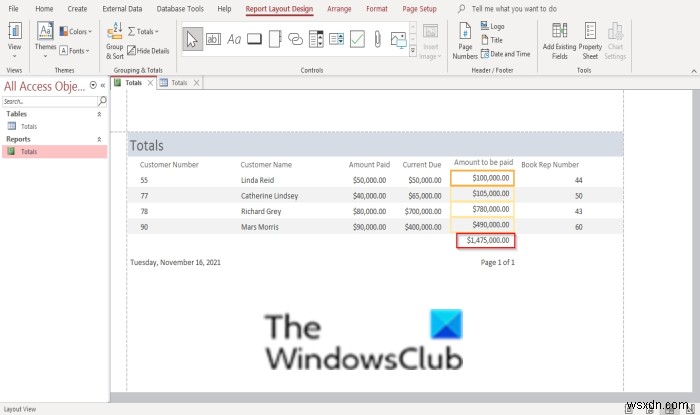Click the Amount to be paid header

[x=483, y=162]
